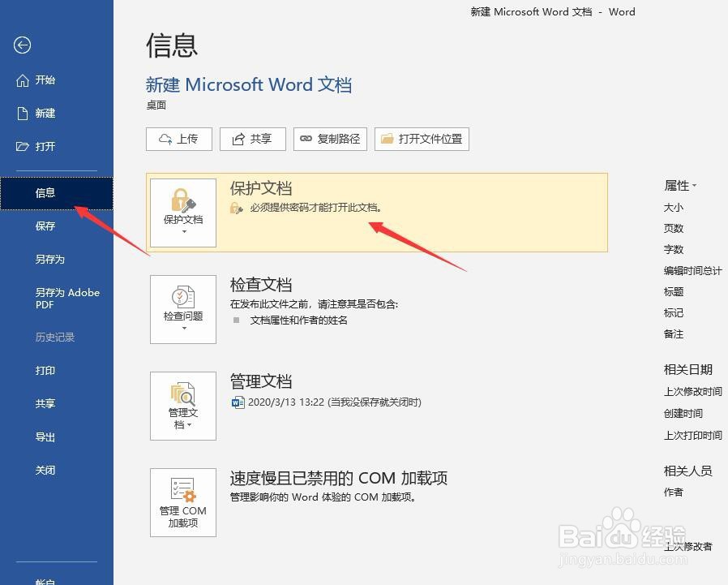Click the 大小 property label
Viewport: 728px width, 585px height.
pos(673,207)
